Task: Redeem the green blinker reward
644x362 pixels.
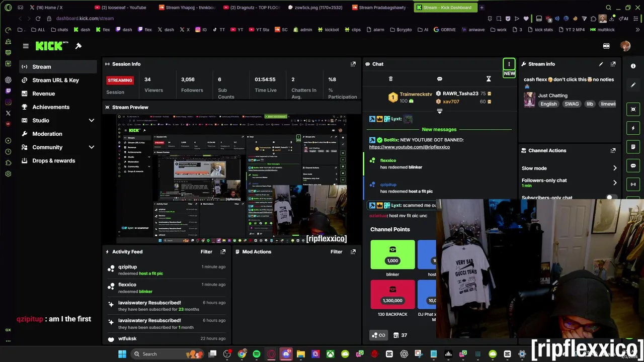Action: (392, 254)
